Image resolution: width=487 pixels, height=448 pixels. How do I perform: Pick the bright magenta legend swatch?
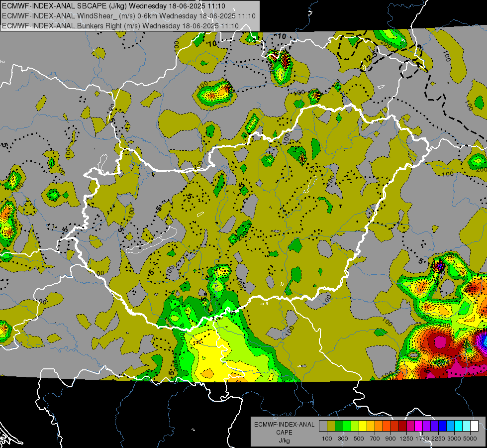(x=419, y=426)
